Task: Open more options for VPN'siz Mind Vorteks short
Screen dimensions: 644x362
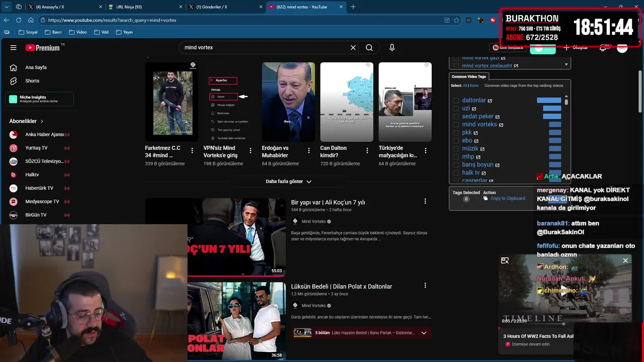Action: click(x=251, y=150)
